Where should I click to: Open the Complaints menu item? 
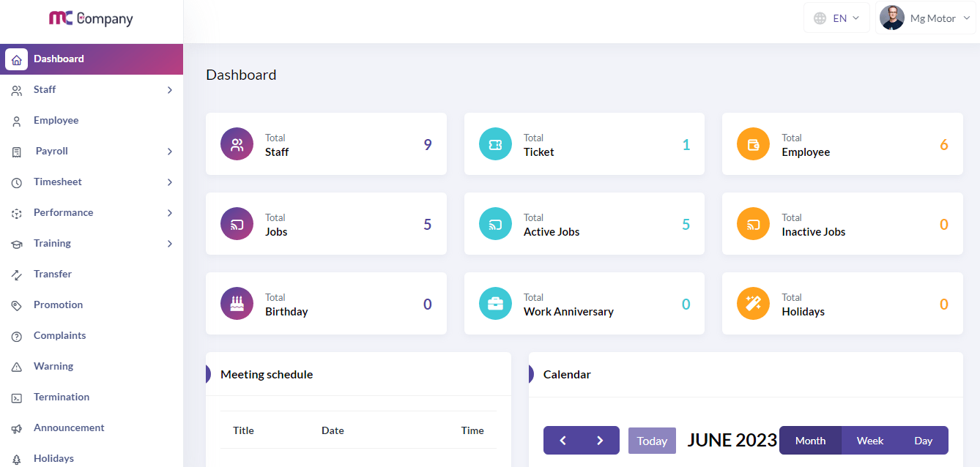59,336
